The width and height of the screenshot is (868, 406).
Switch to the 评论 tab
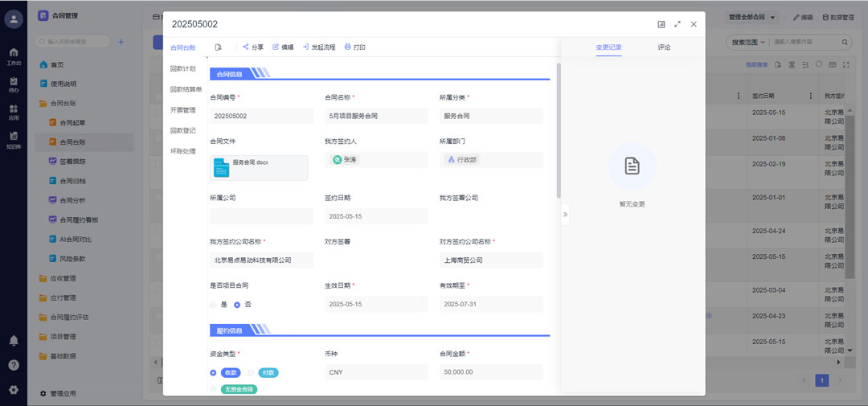[664, 47]
